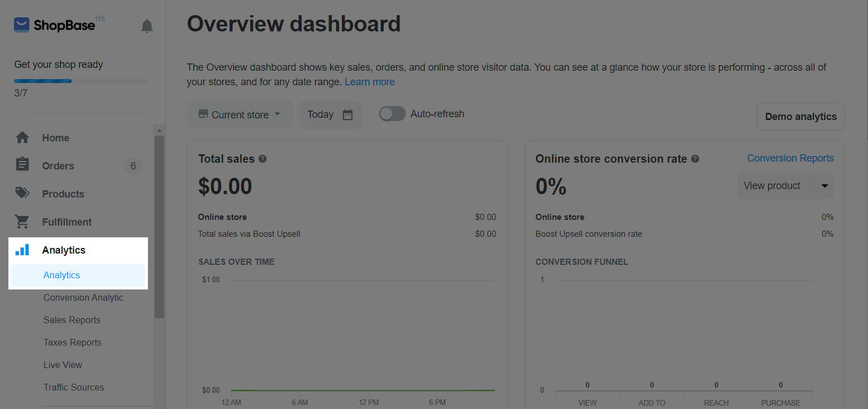Click the Products tag icon

click(x=22, y=193)
